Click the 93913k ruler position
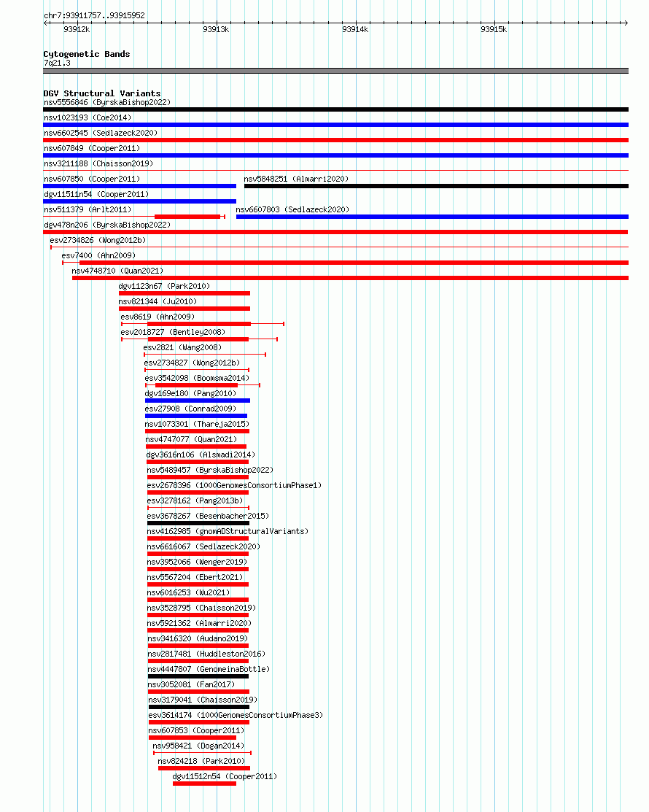Viewport: 649px width, 812px height. [216, 29]
